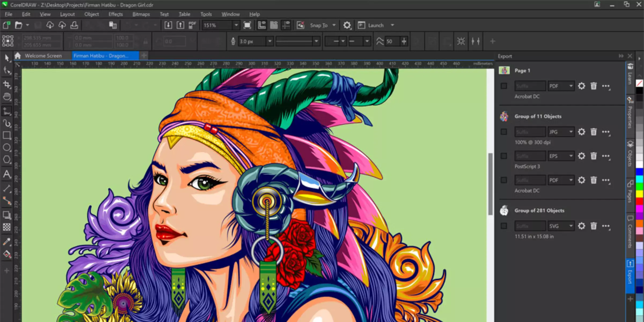Open more options for EPS export entry
This screenshot has height=322, width=644.
[x=606, y=156]
